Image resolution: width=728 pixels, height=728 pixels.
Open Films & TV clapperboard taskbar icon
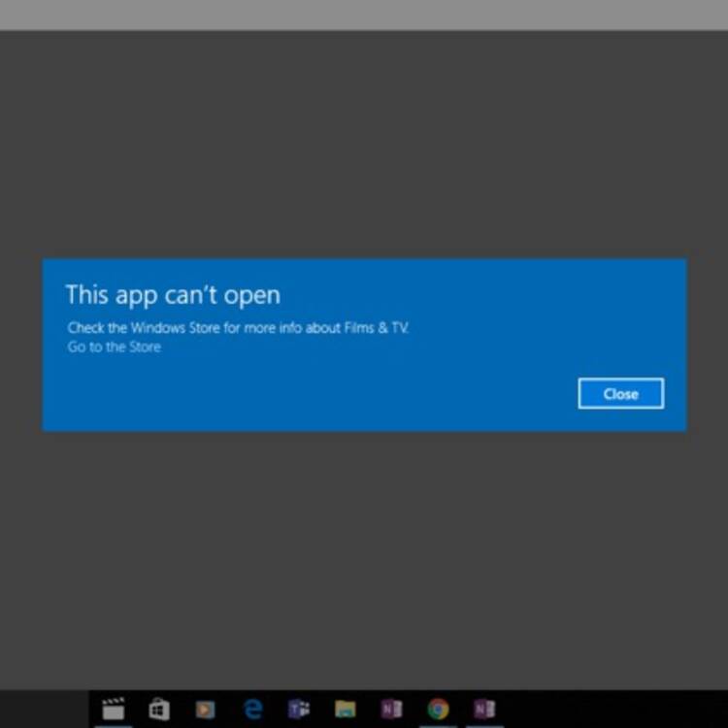pyautogui.click(x=114, y=709)
